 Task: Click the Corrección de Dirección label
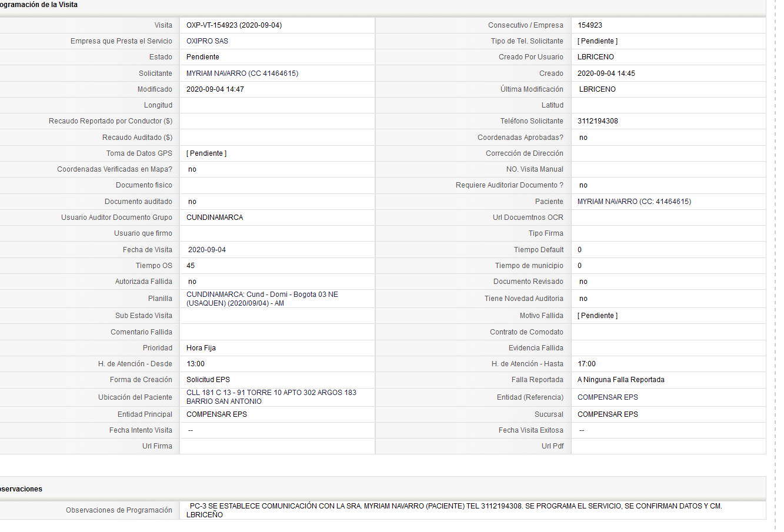pos(525,153)
